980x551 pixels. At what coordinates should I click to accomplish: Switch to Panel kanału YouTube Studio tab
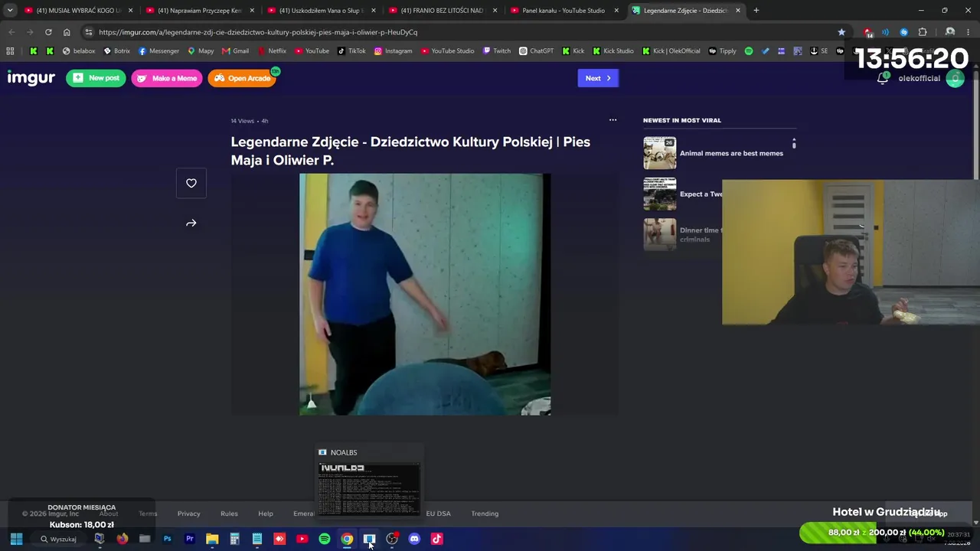coord(564,11)
